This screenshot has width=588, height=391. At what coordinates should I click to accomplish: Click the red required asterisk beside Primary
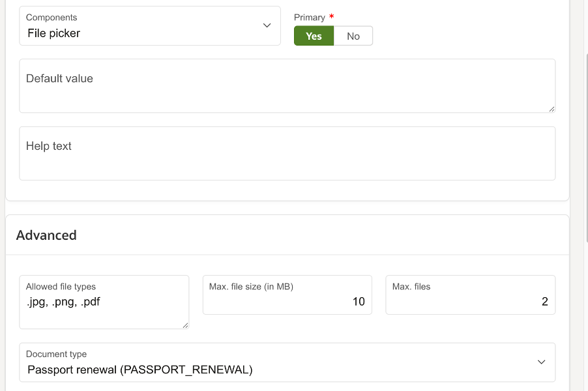(332, 16)
